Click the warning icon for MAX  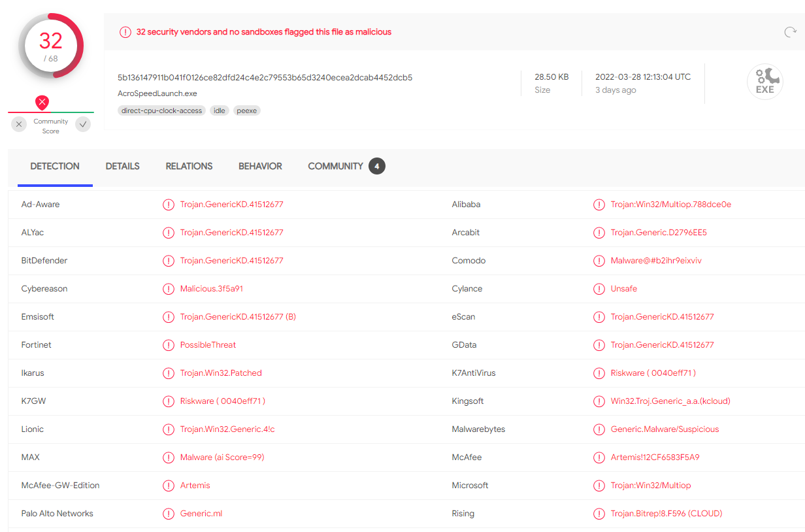(169, 457)
